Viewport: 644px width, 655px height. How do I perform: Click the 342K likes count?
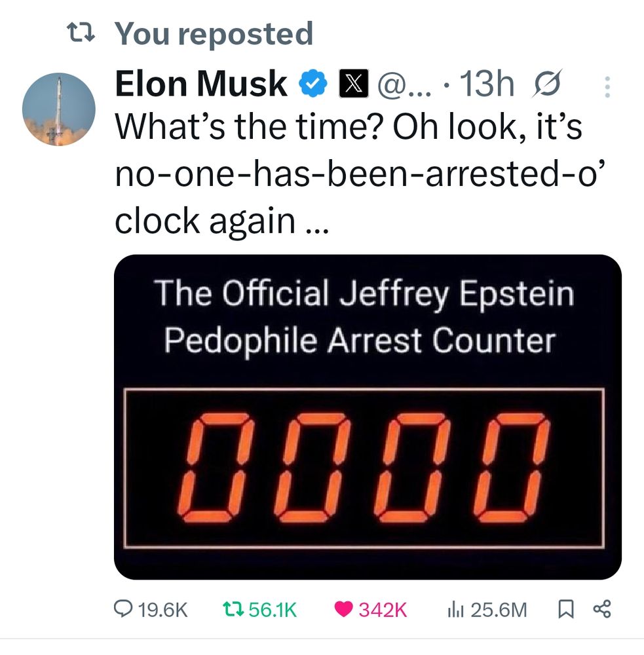pos(383,610)
